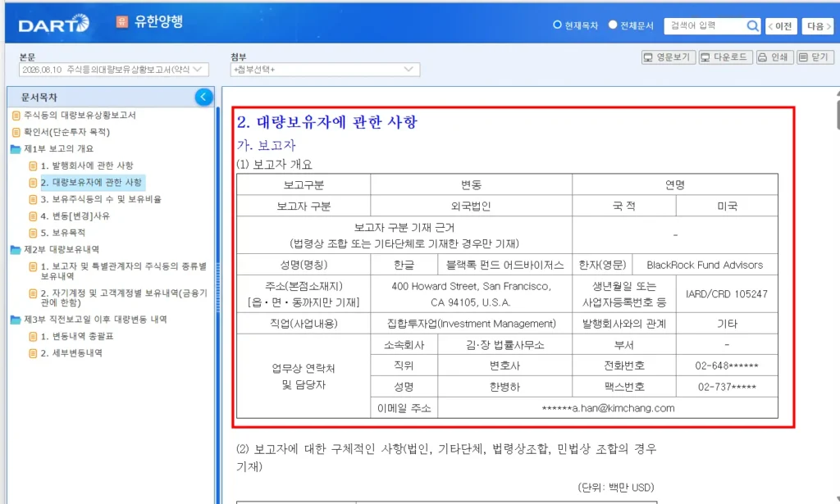
Task: Click the document icon beside 1. 발행회사에 관한 사항
Action: [33, 166]
